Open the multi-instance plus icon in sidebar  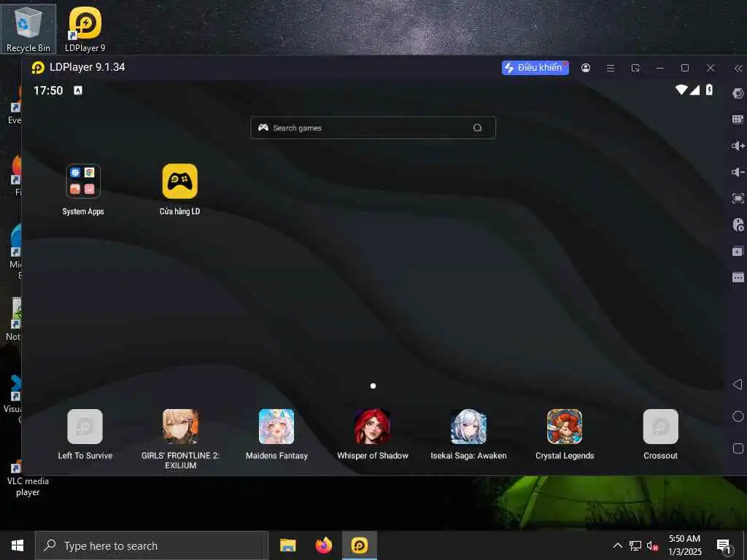[x=738, y=251]
